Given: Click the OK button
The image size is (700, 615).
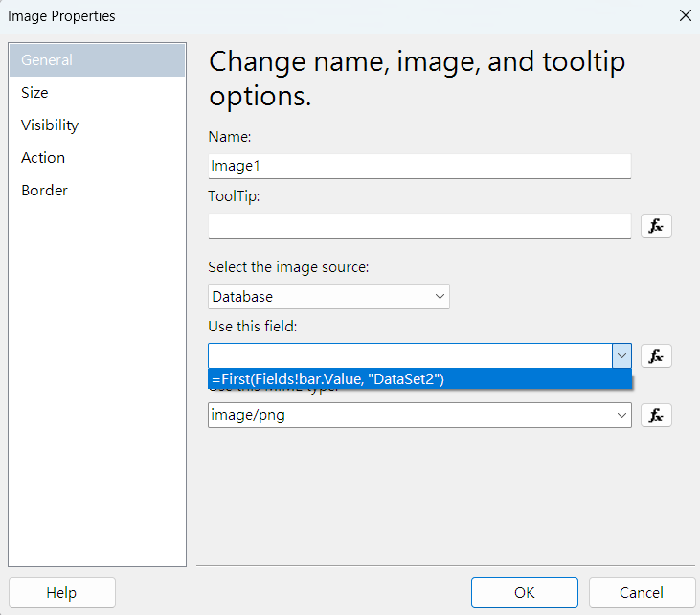Looking at the screenshot, I should point(524,593).
